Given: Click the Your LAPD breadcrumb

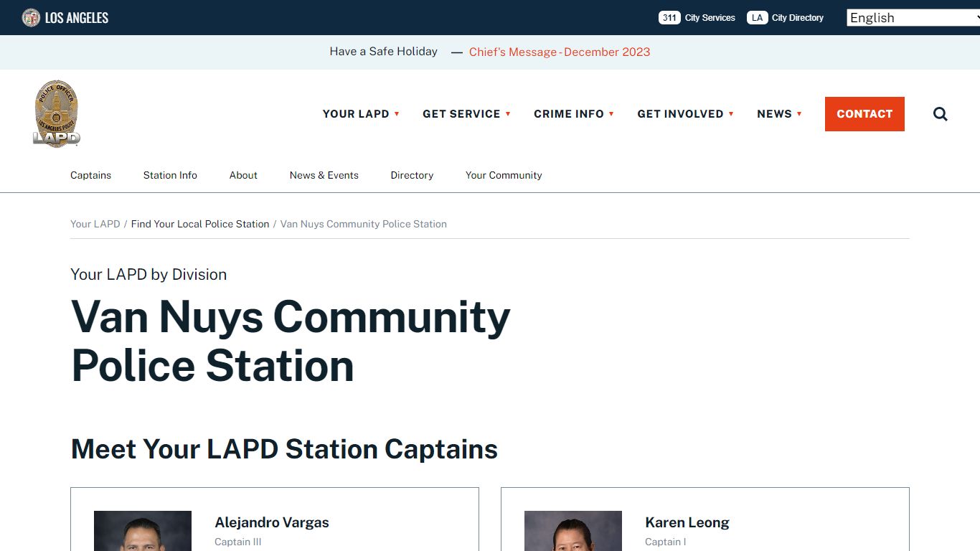Looking at the screenshot, I should point(95,224).
